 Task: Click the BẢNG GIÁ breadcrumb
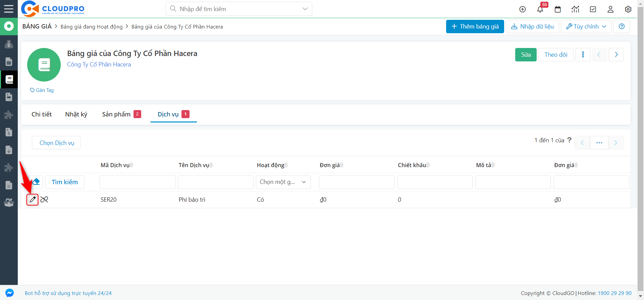pos(37,27)
